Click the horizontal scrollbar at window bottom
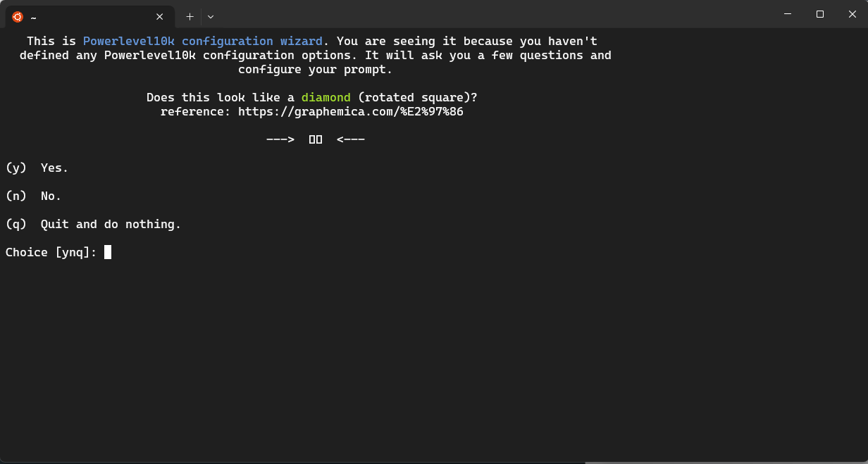The height and width of the screenshot is (464, 868). coord(726,463)
